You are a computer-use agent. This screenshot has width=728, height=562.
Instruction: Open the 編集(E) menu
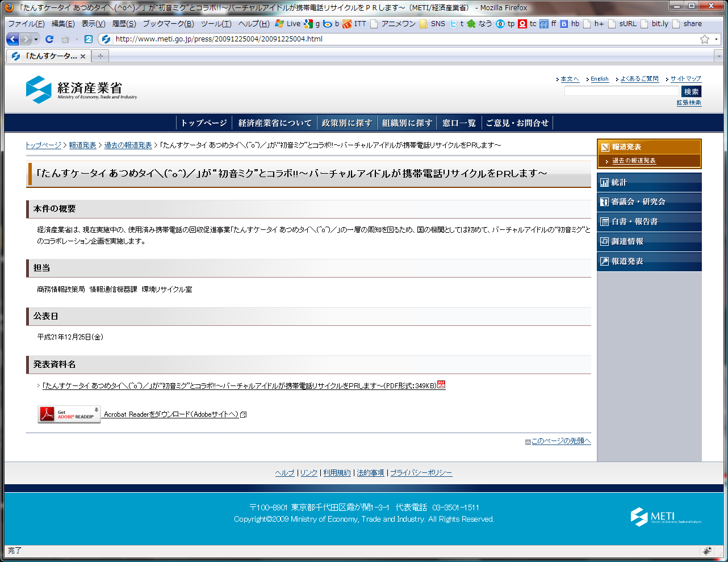[63, 24]
